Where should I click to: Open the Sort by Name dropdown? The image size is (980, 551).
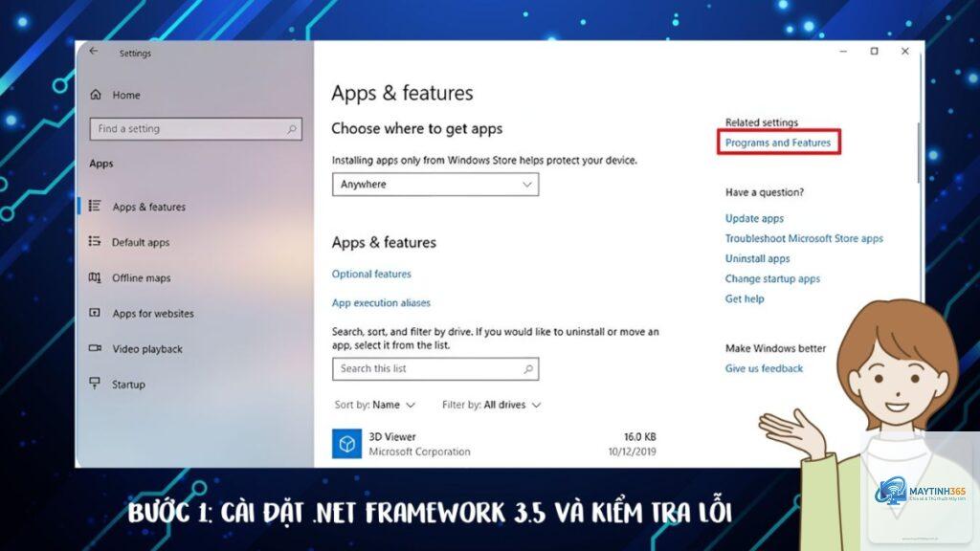374,405
